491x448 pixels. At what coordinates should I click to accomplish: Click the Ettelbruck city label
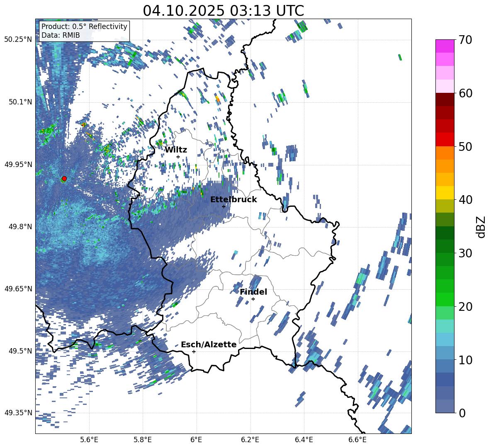pyautogui.click(x=233, y=200)
